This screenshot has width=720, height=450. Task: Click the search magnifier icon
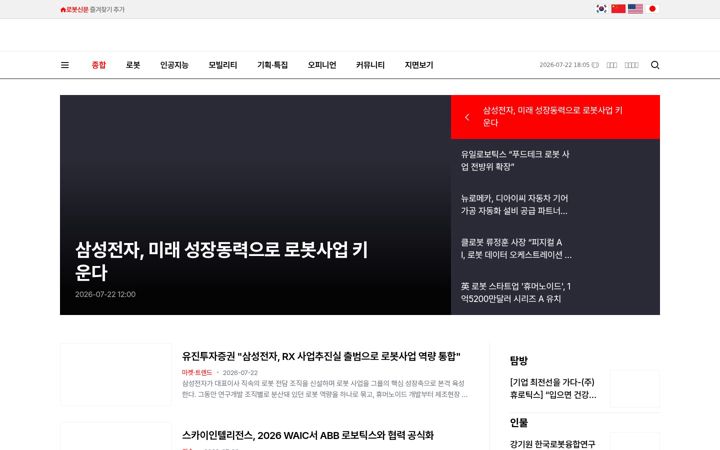click(x=655, y=65)
